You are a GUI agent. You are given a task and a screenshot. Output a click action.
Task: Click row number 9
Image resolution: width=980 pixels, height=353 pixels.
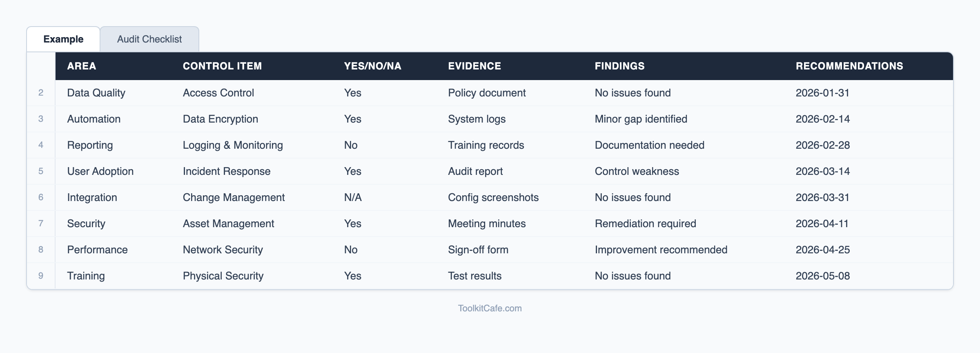coord(41,276)
